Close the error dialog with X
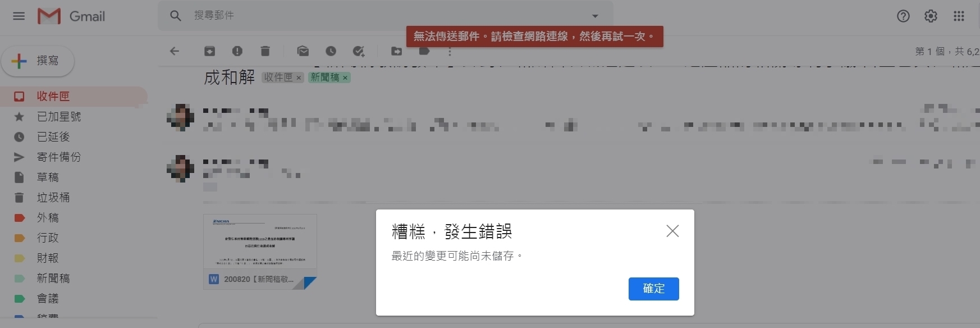This screenshot has width=980, height=328. 672,231
